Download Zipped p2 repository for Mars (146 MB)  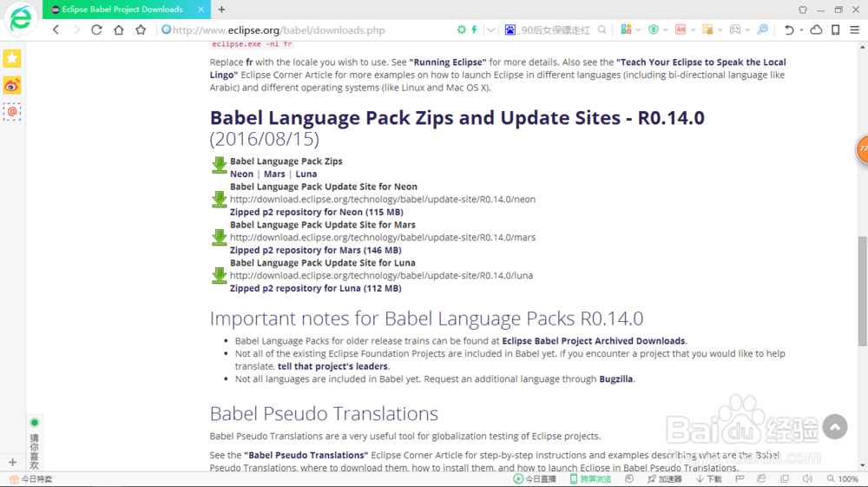[316, 250]
